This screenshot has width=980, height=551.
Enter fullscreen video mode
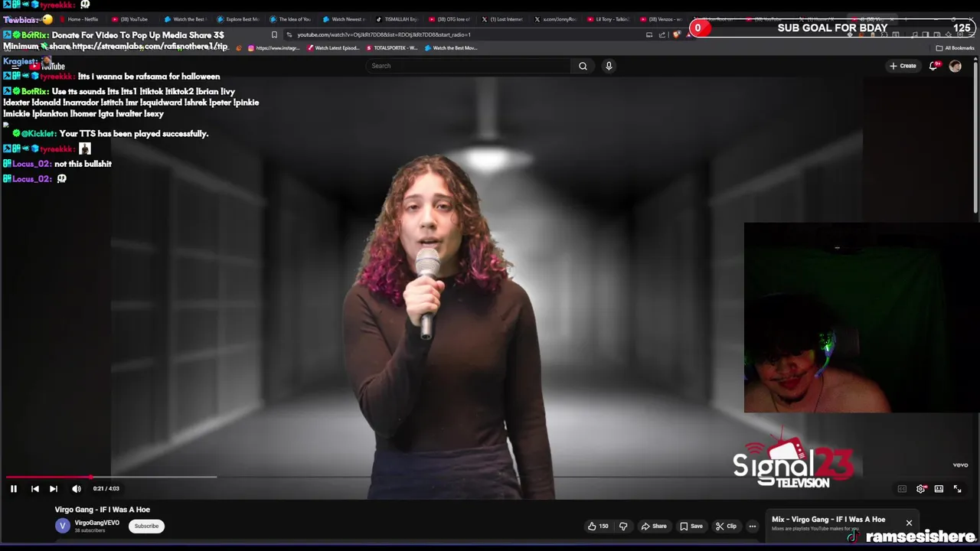click(x=957, y=489)
